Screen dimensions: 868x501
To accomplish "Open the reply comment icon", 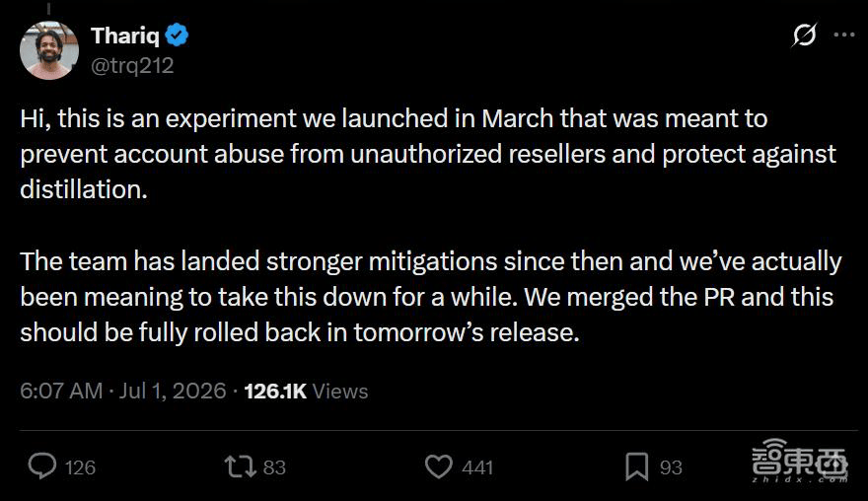I will [42, 466].
